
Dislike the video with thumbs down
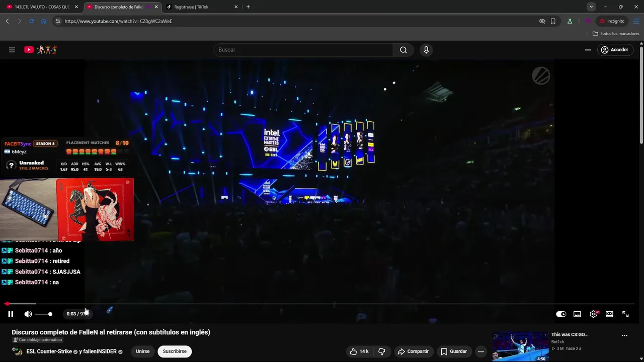(x=382, y=351)
